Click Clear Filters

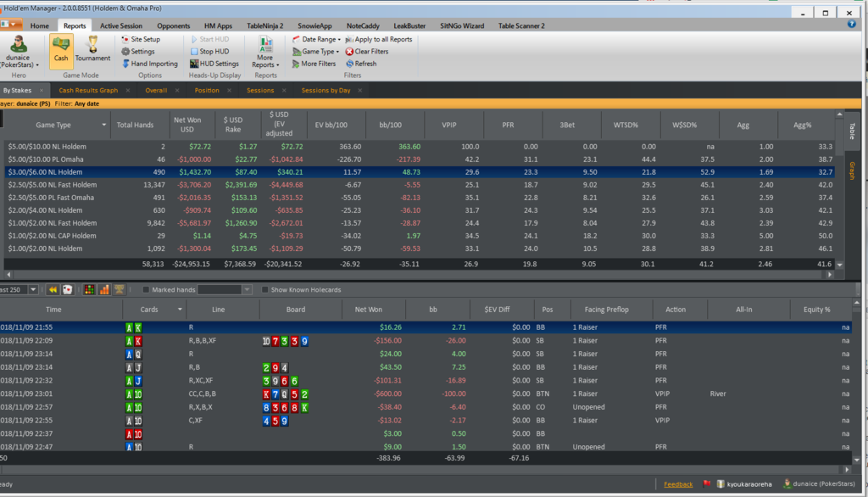(x=367, y=52)
